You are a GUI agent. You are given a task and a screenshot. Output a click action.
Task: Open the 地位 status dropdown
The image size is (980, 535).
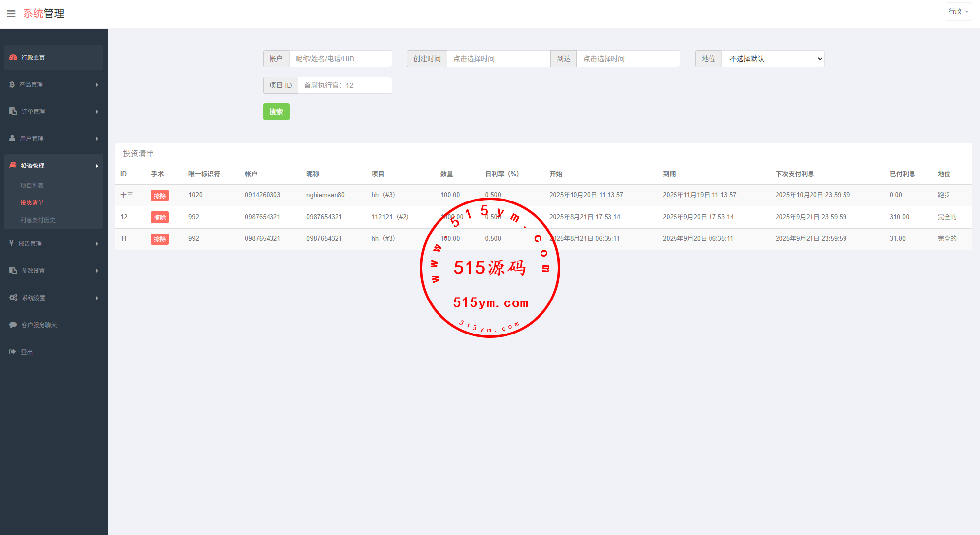coord(772,59)
